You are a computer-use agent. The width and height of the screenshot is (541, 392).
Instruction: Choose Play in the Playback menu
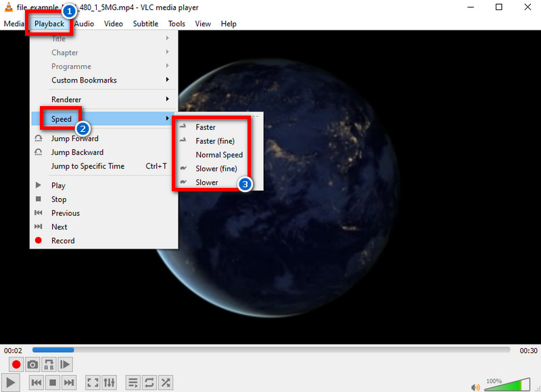(x=104, y=185)
